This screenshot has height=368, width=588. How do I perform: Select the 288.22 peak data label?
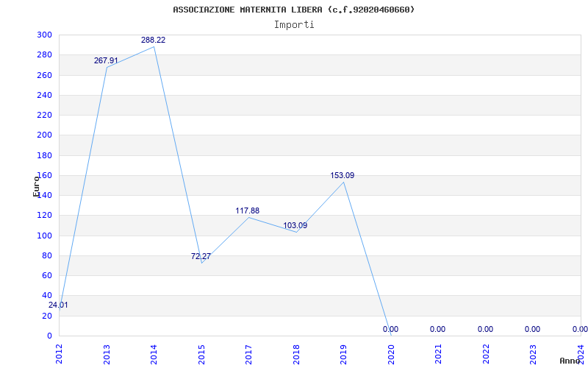pyautogui.click(x=153, y=40)
